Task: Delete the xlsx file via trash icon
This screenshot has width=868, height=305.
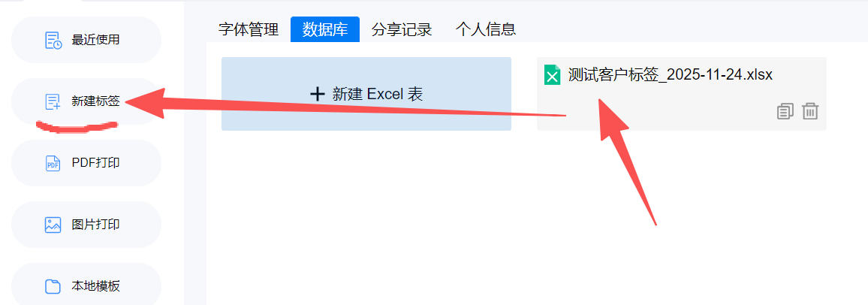Action: click(x=810, y=111)
